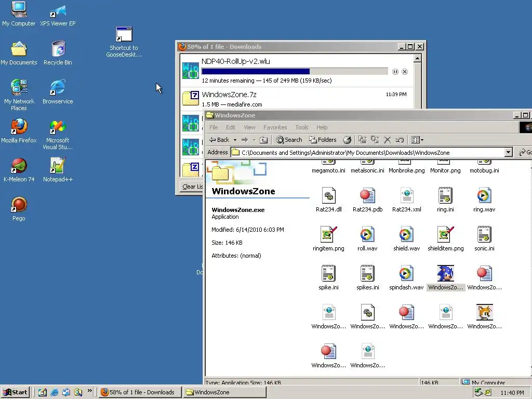Select the WindowsZone.7z entry in Downloads

pyautogui.click(x=297, y=99)
